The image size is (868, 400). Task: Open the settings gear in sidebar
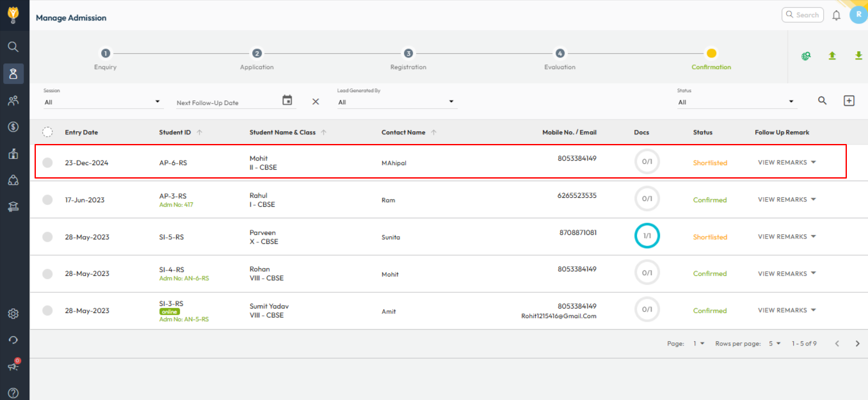pos(13,314)
